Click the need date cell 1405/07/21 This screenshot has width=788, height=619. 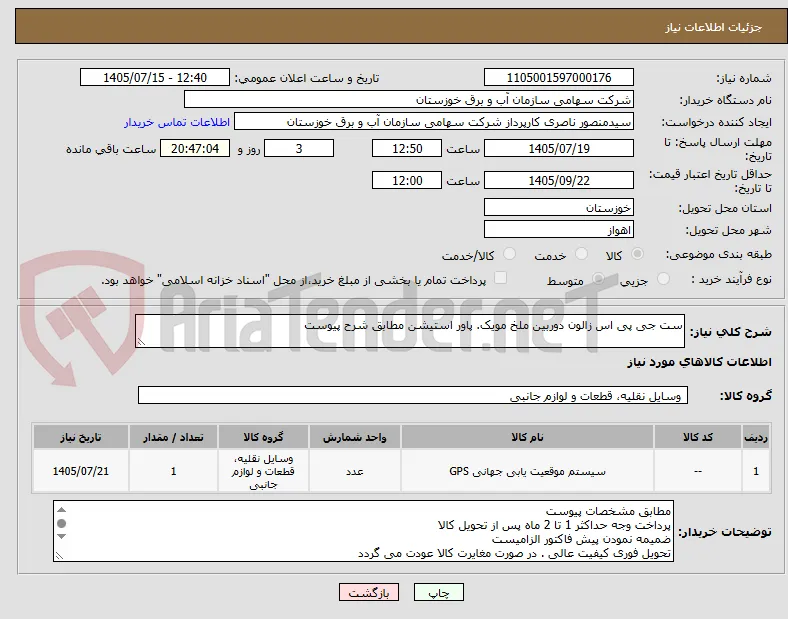(81, 471)
